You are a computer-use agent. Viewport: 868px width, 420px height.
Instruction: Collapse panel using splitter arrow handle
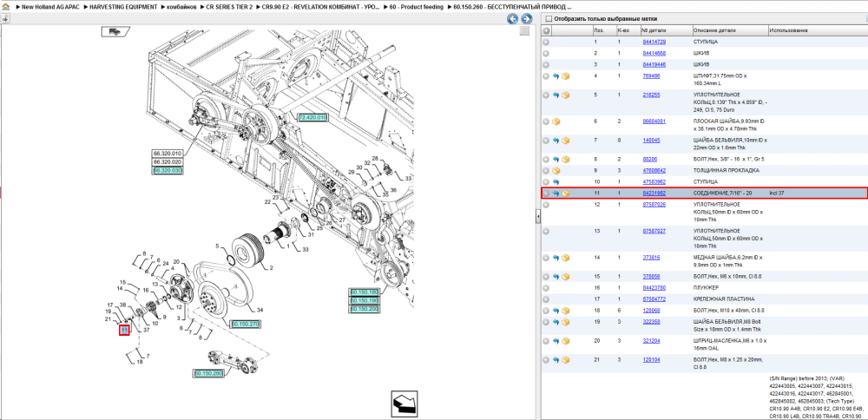537,218
